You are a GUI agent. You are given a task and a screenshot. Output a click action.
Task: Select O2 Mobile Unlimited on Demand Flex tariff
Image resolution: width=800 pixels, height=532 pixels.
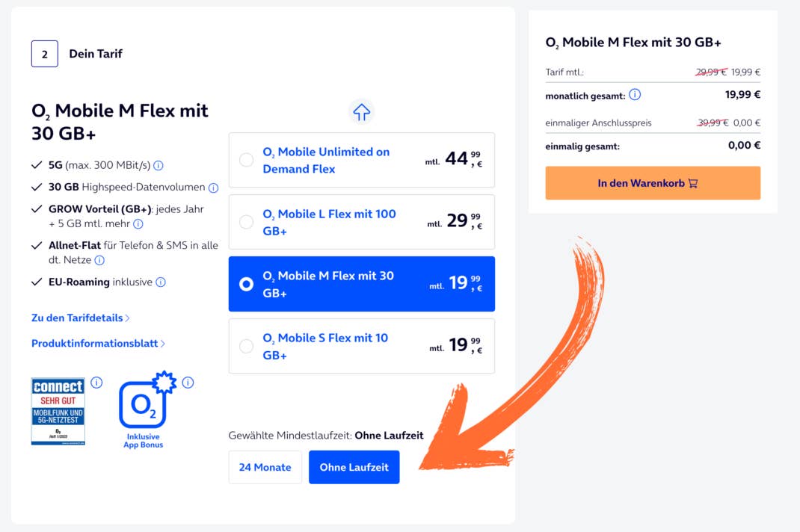pyautogui.click(x=361, y=160)
